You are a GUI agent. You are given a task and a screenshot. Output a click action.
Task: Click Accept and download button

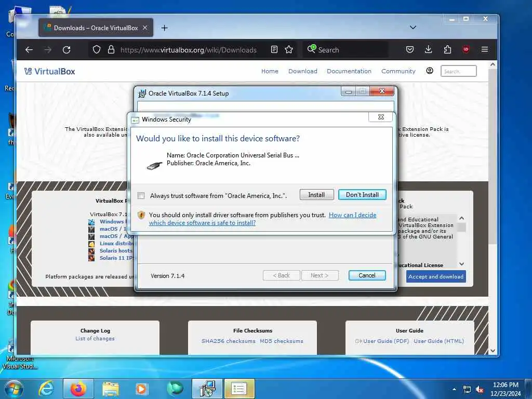[x=436, y=276]
